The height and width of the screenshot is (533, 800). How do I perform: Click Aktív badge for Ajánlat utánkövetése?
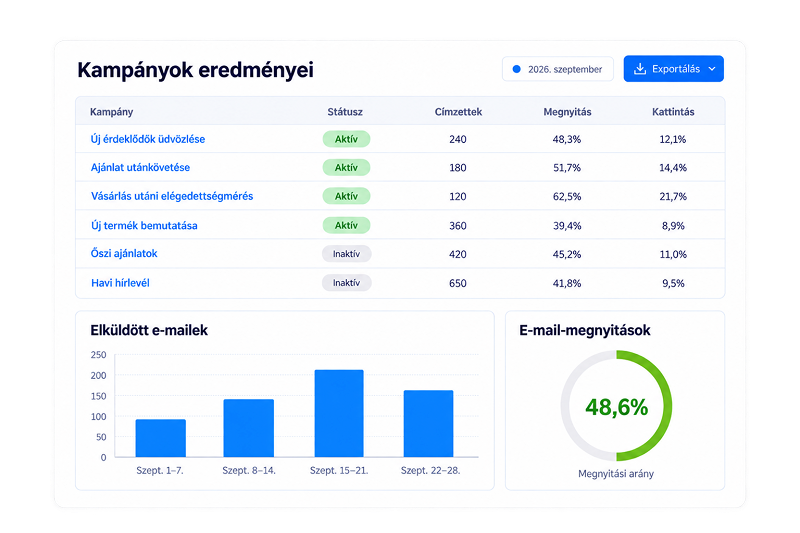point(346,167)
